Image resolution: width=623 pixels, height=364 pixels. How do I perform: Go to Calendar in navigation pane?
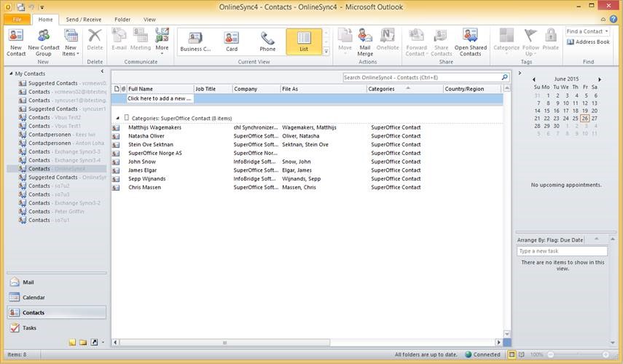click(x=56, y=297)
